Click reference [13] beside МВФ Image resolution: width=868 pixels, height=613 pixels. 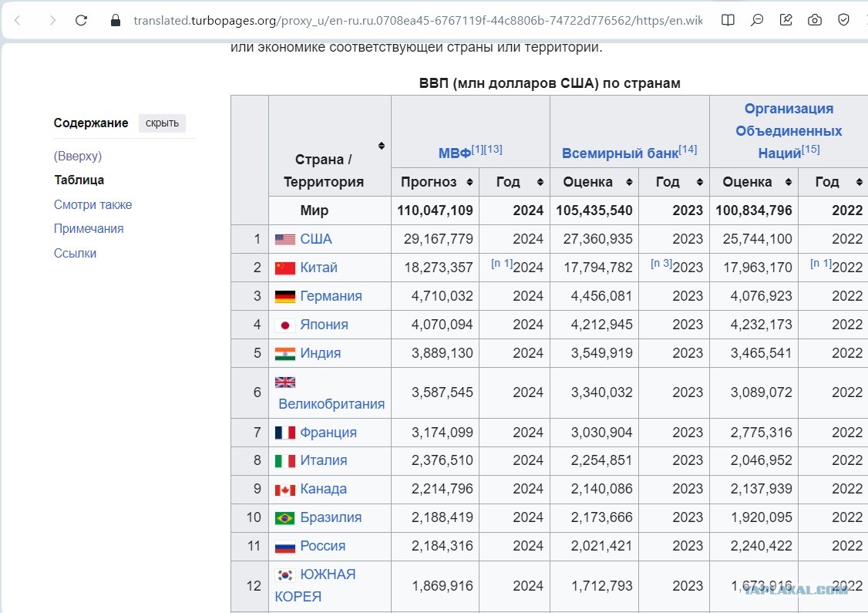tap(493, 150)
